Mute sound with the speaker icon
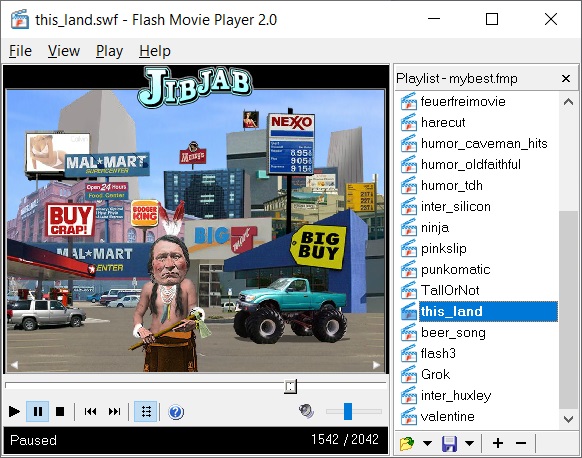 coord(307,411)
